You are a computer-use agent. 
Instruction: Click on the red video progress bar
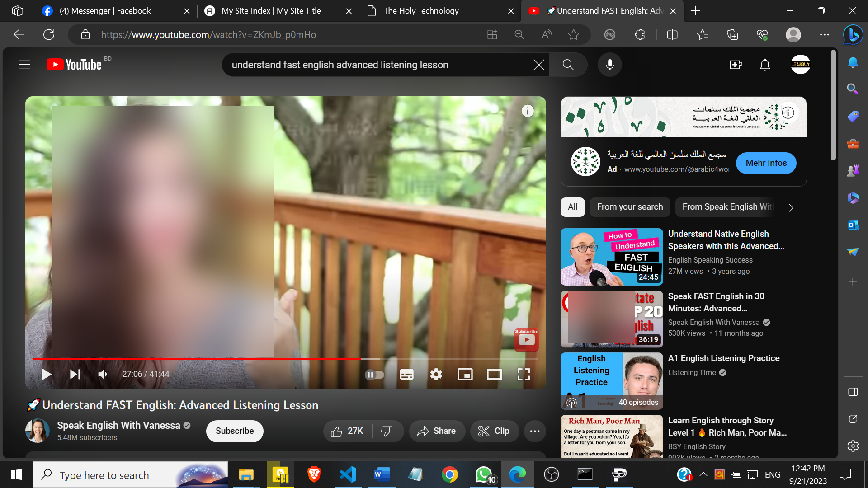pos(194,359)
